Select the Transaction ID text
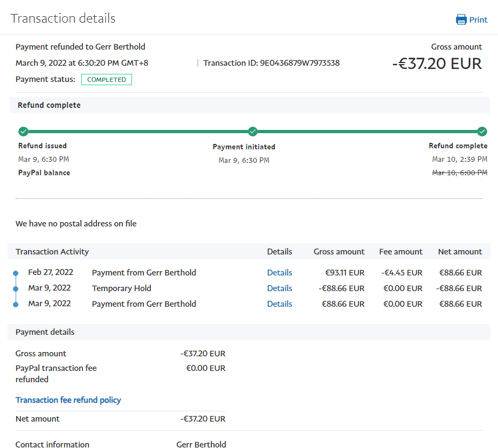Viewport: 498px width, 448px height. click(271, 63)
